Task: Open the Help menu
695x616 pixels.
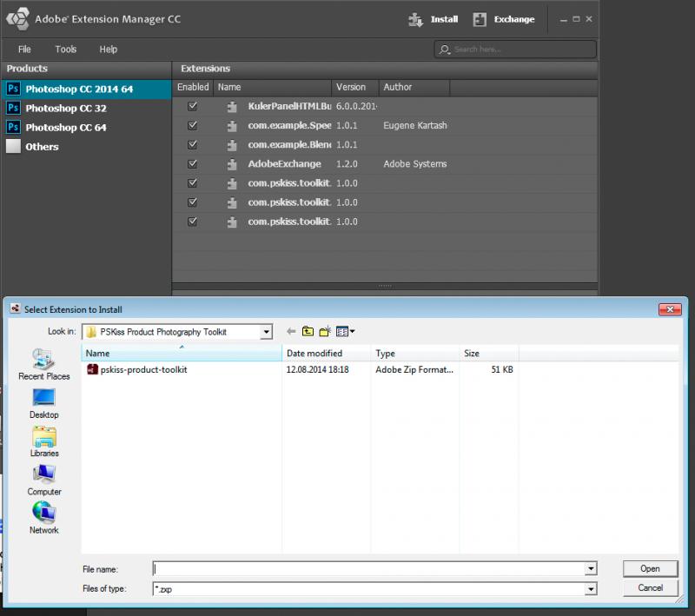Action: pyautogui.click(x=108, y=50)
